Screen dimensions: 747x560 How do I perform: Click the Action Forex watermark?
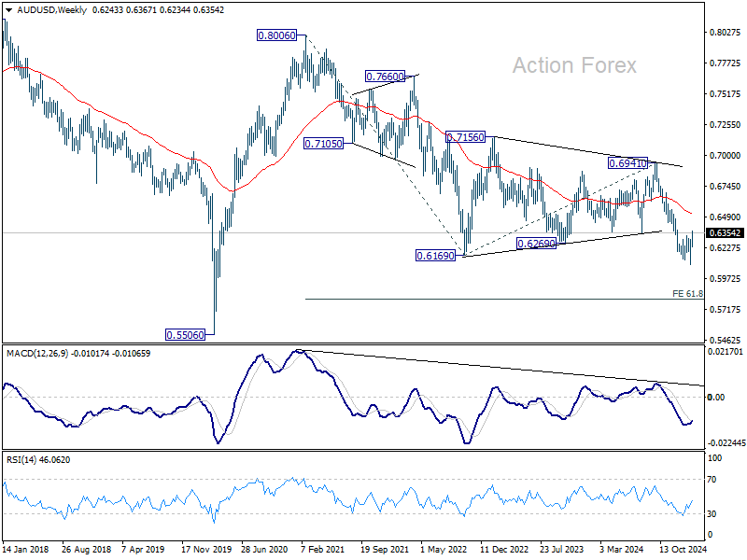(574, 65)
